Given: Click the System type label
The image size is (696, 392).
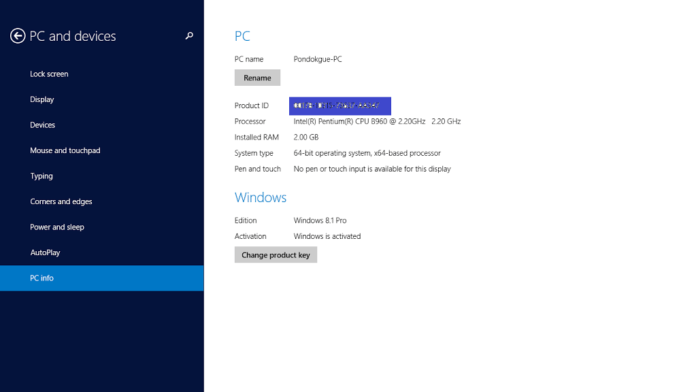Looking at the screenshot, I should pos(254,153).
